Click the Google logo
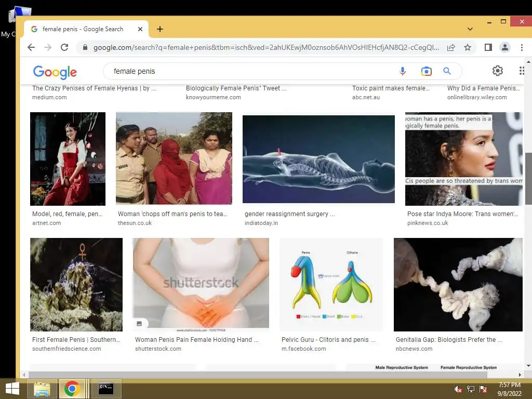The image size is (532, 399). 55,72
